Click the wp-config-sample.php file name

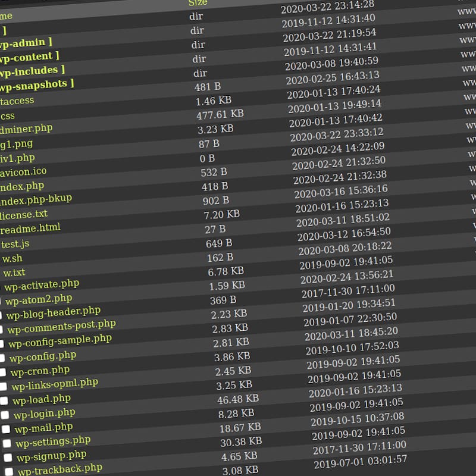pyautogui.click(x=60, y=340)
